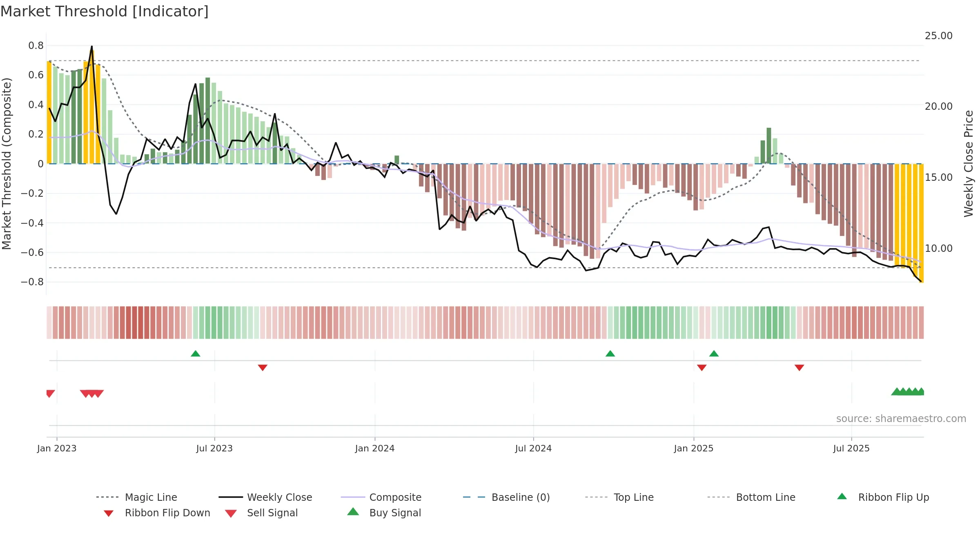This screenshot has width=980, height=551.
Task: Click the Jan 2023 axis label
Action: (57, 448)
